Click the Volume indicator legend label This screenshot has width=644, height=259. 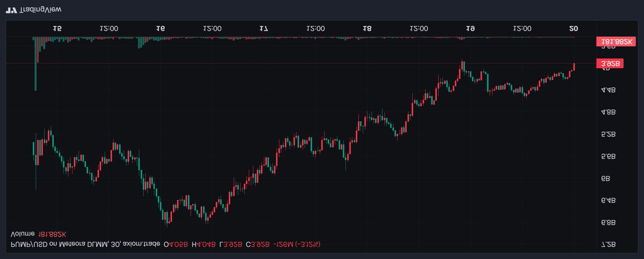23,235
